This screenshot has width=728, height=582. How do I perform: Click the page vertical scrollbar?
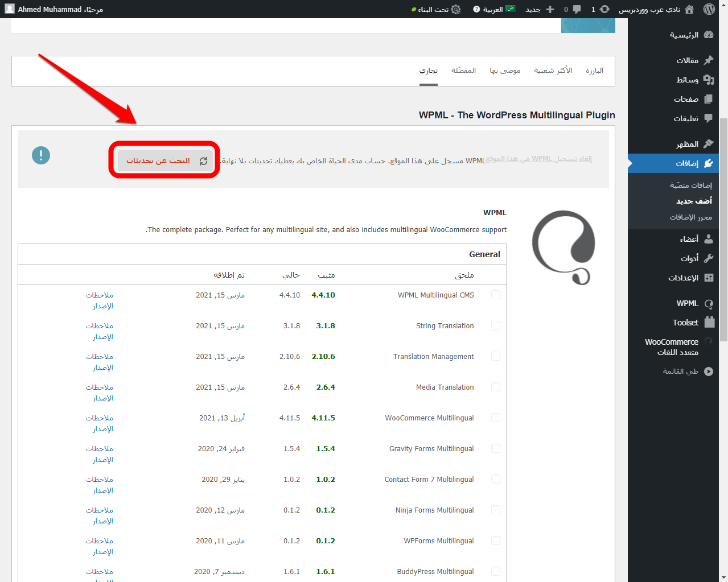point(723,228)
